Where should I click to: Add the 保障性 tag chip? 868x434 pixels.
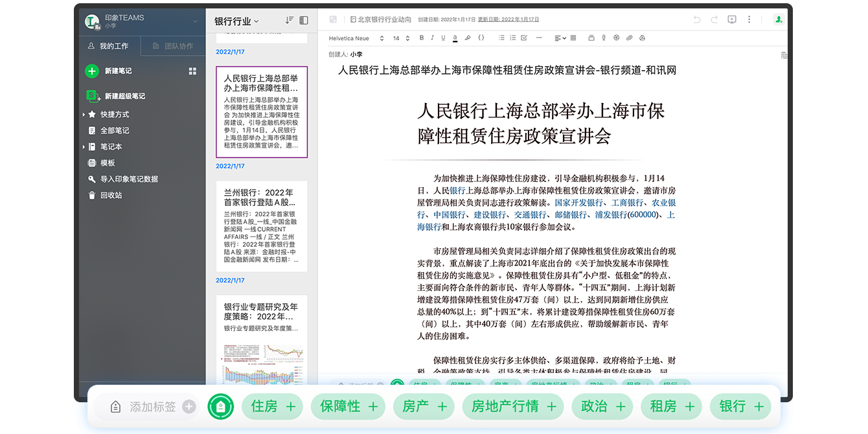click(348, 407)
